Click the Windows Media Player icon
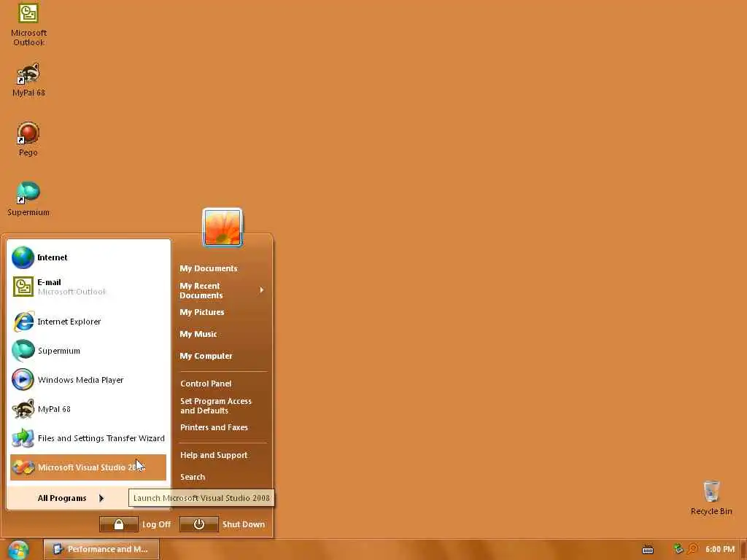Viewport: 747px width, 560px height. point(23,380)
